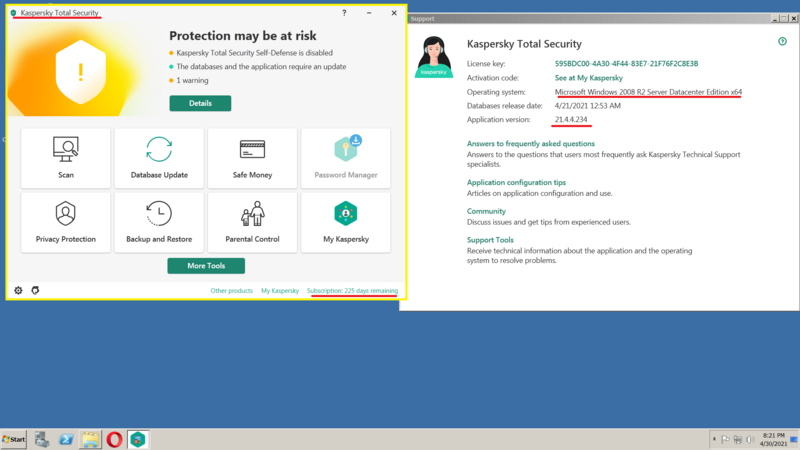800x450 pixels.
Task: Open Application configuration tips link
Action: [x=516, y=182]
